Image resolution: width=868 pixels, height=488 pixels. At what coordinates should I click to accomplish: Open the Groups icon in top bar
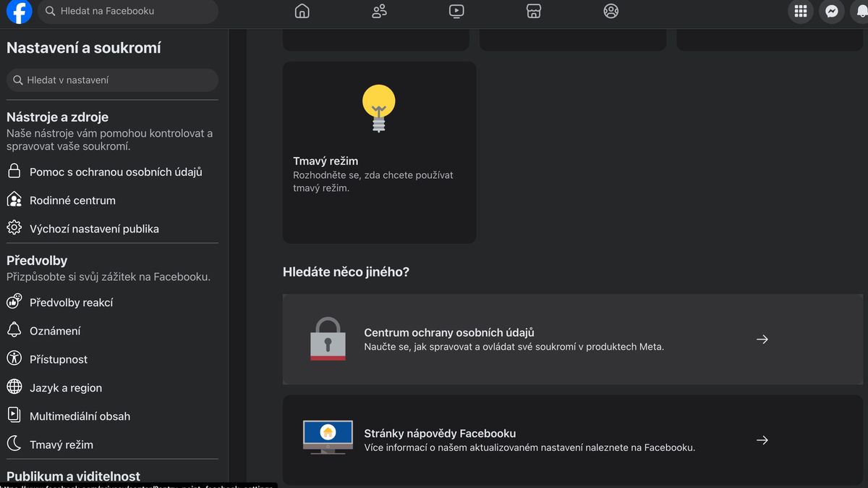(611, 11)
